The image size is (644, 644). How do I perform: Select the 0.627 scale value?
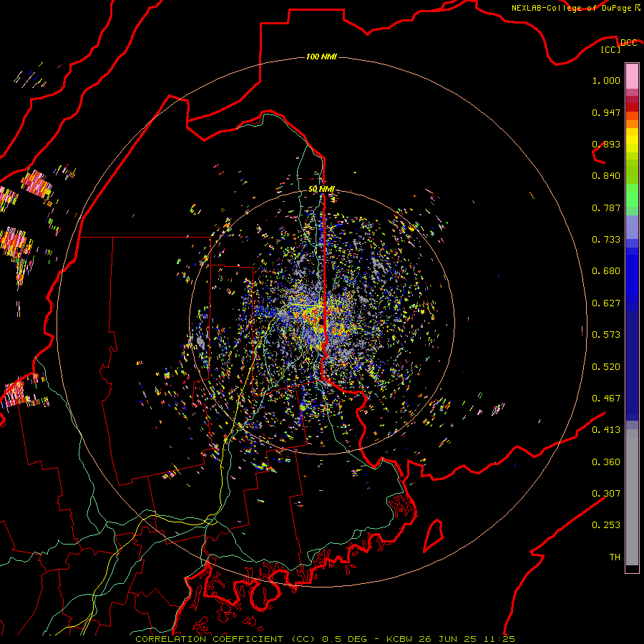606,303
